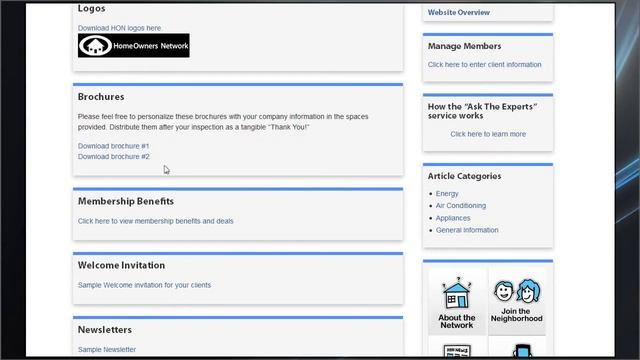The image size is (640, 360).
Task: Click the Welcome Invitation heading
Action: [121, 265]
